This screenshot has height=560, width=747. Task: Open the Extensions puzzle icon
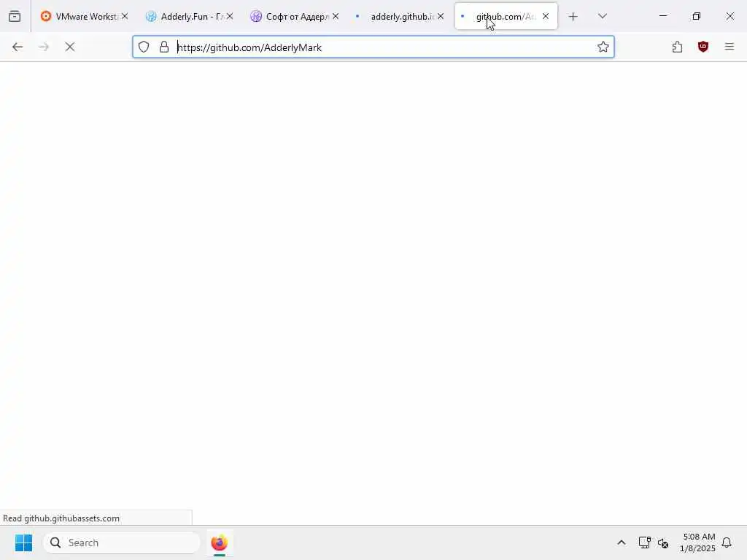pyautogui.click(x=678, y=47)
